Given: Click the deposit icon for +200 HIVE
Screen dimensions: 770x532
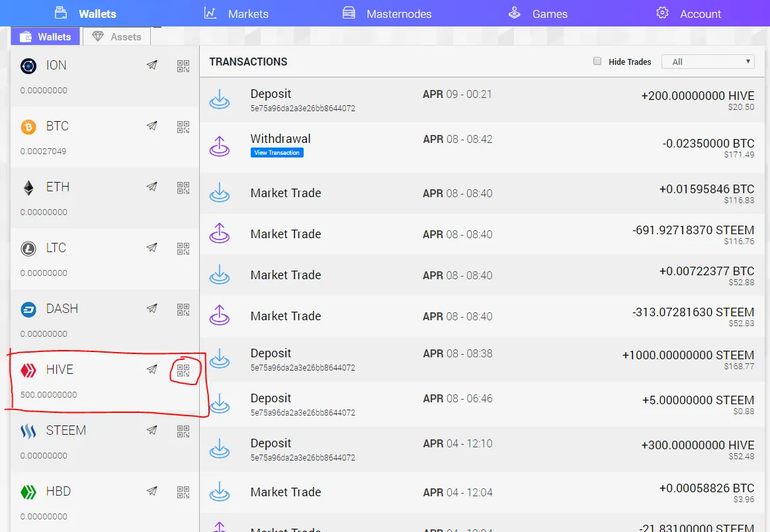Looking at the screenshot, I should [220, 99].
